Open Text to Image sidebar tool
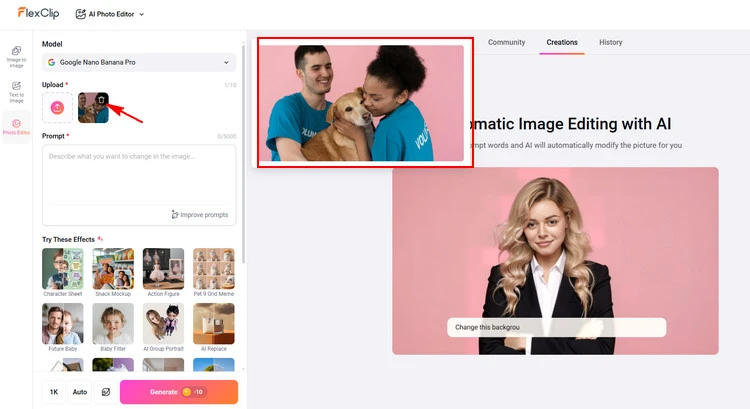 pyautogui.click(x=16, y=92)
